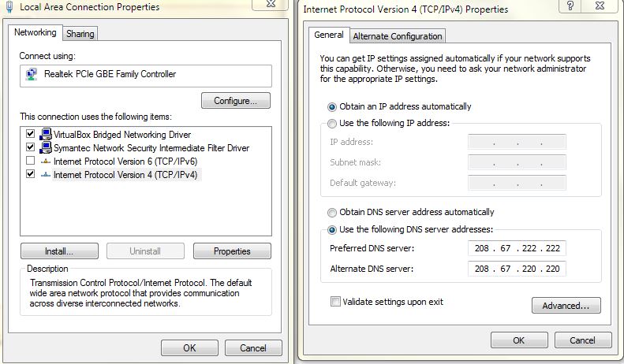Click the Internet Protocol Version 6 icon
Image resolution: width=624 pixels, height=364 pixels.
46,162
